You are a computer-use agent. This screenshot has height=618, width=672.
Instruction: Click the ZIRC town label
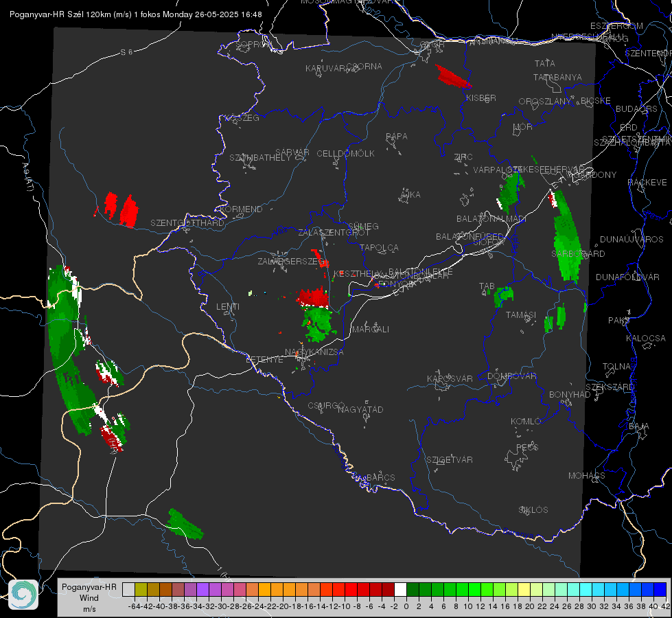point(463,157)
